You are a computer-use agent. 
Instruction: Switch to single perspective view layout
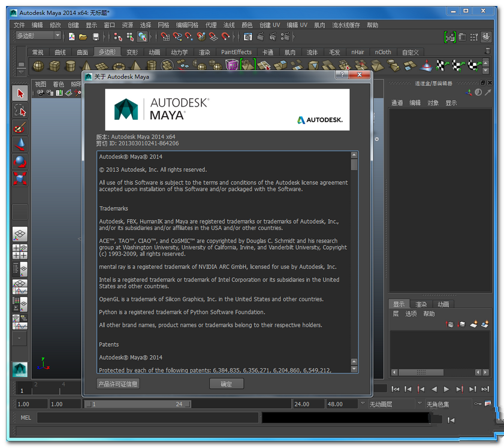pos(20,234)
